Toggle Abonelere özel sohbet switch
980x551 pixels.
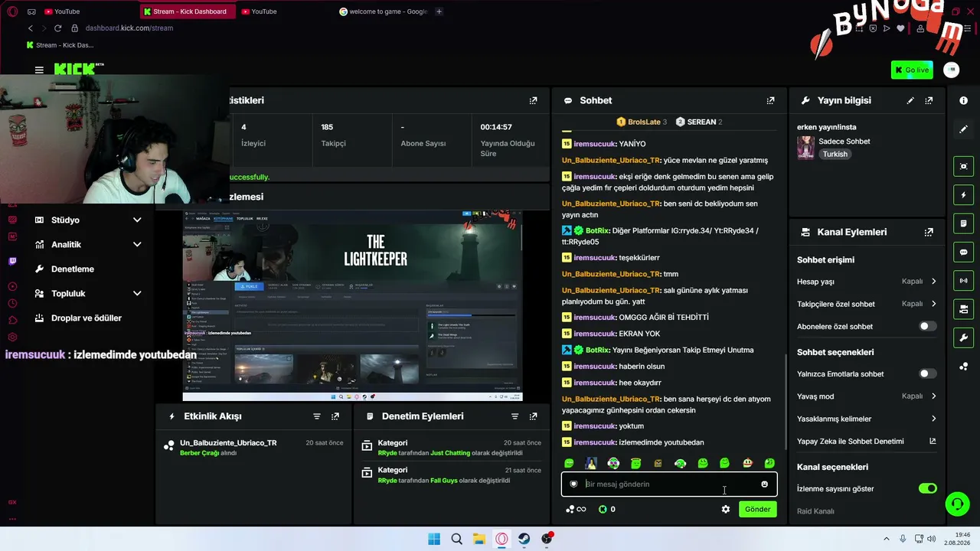[x=927, y=326]
